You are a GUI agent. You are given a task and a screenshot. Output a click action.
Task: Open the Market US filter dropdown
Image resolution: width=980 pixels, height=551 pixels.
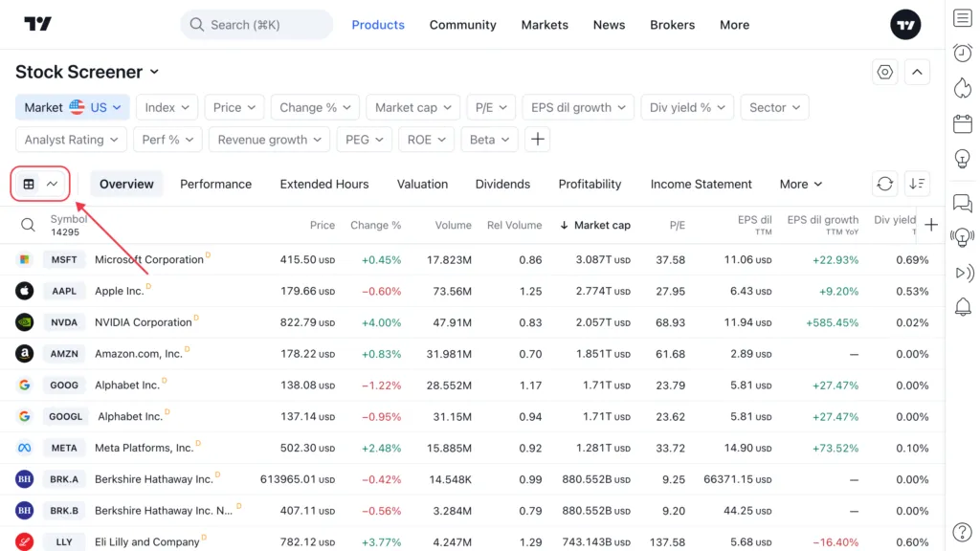(x=73, y=107)
